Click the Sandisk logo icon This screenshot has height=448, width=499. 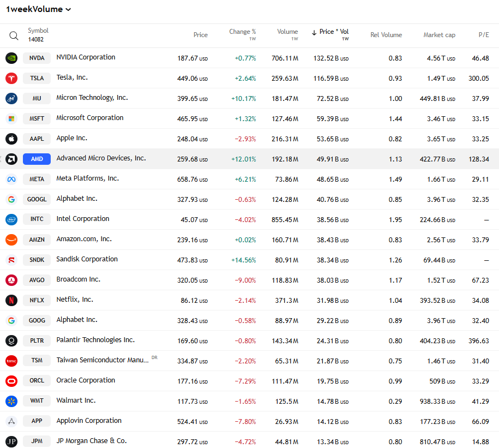click(x=11, y=260)
